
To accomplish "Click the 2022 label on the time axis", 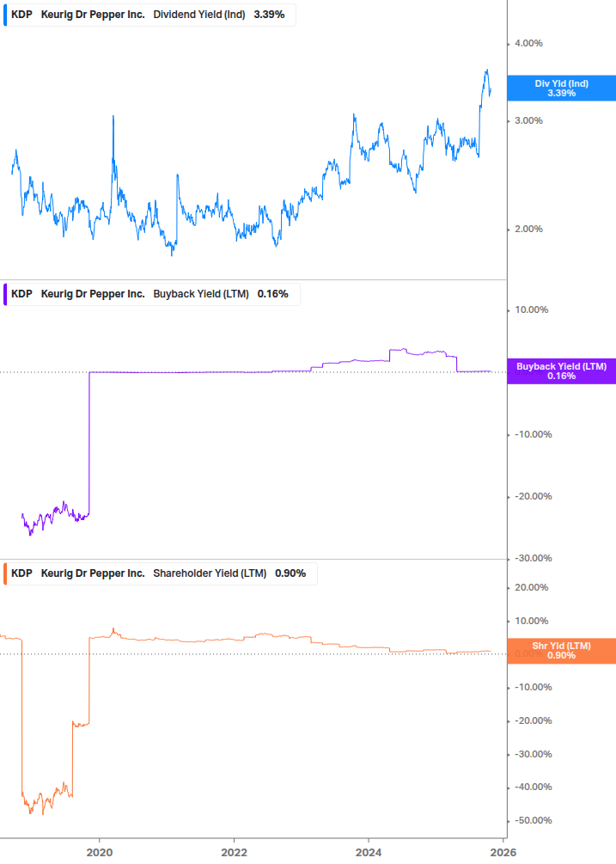I will tap(234, 852).
